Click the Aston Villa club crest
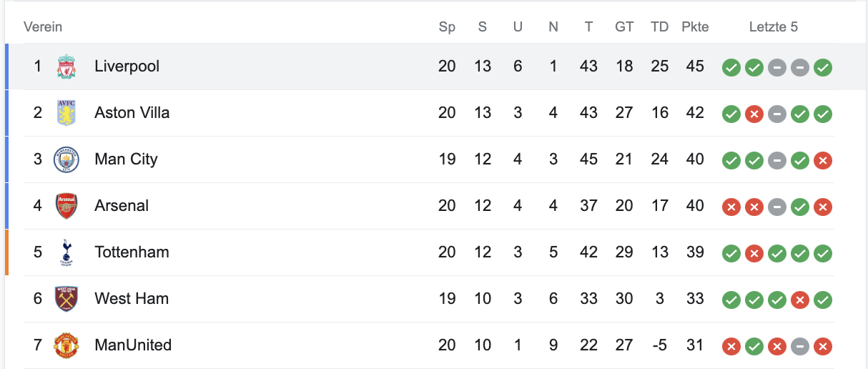Screen dimensions: 868x369 (x=66, y=113)
